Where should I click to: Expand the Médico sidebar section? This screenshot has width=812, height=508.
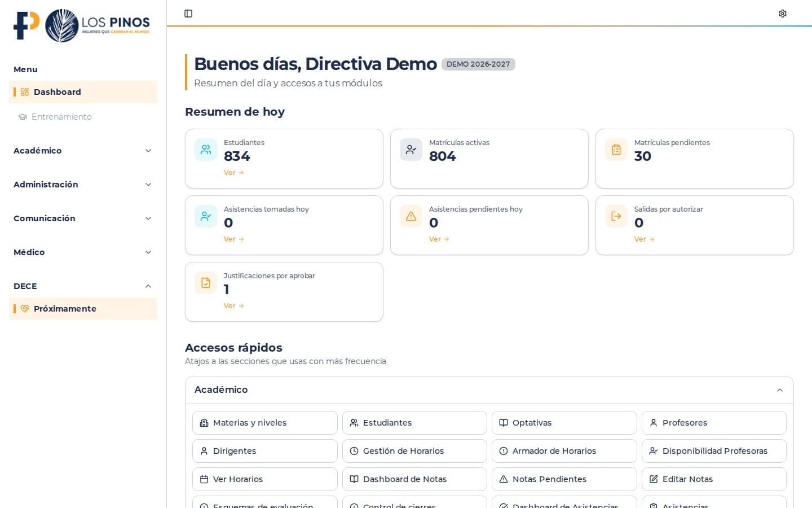pos(83,252)
